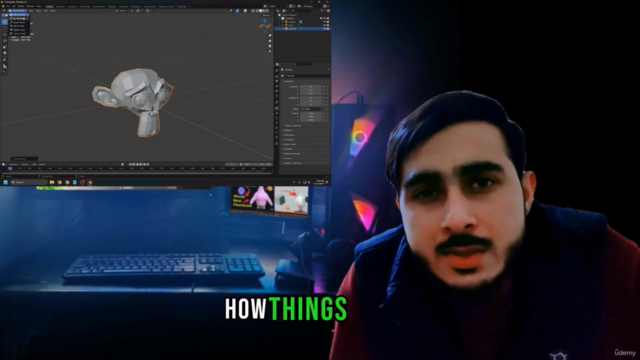Select the Select Box tool in toolbar
640x360 pixels.
coord(5,22)
